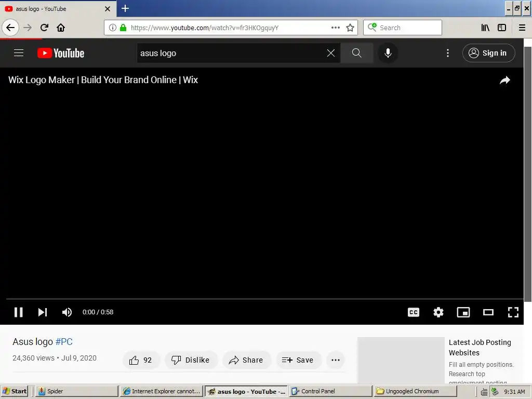This screenshot has width=532, height=399.
Task: Like the video with 92 likes
Action: tap(140, 360)
